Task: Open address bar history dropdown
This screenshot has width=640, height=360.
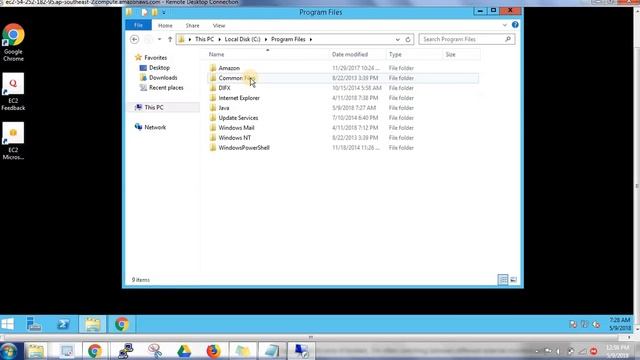Action: pos(398,39)
